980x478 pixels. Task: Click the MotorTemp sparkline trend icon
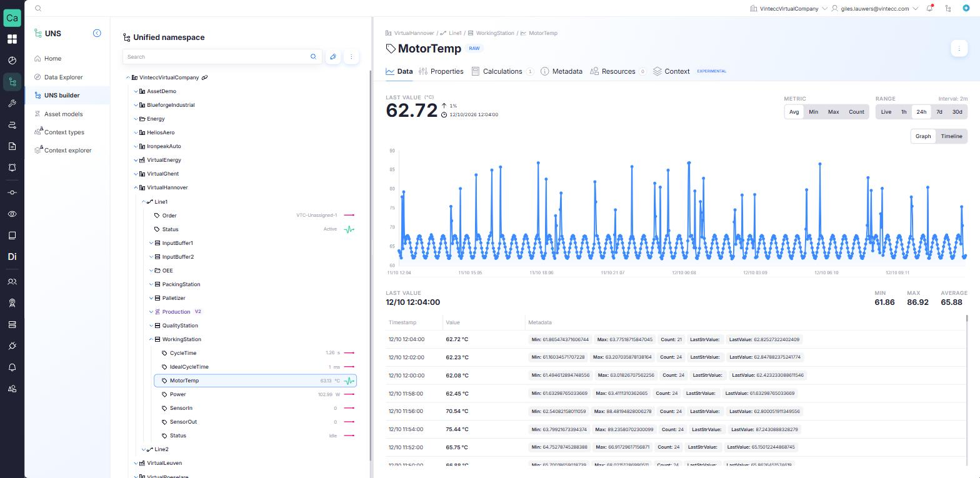click(349, 381)
